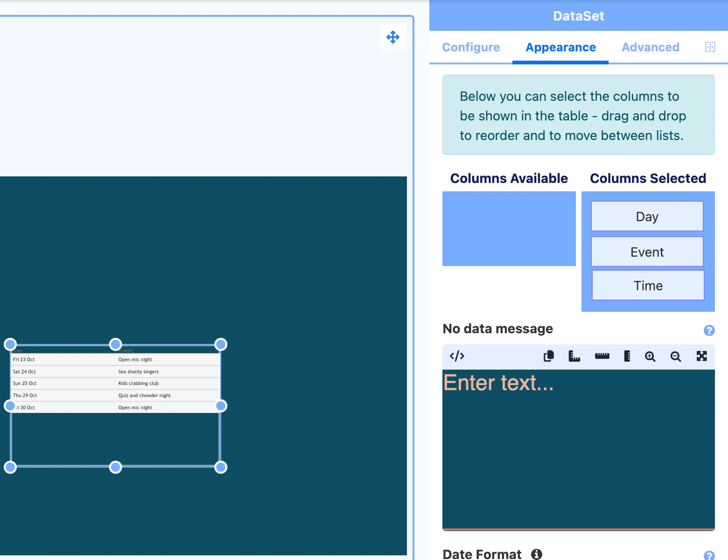Click the 'Sea shanty singers' cell
Screen dimensions: 728x560
coord(139,372)
